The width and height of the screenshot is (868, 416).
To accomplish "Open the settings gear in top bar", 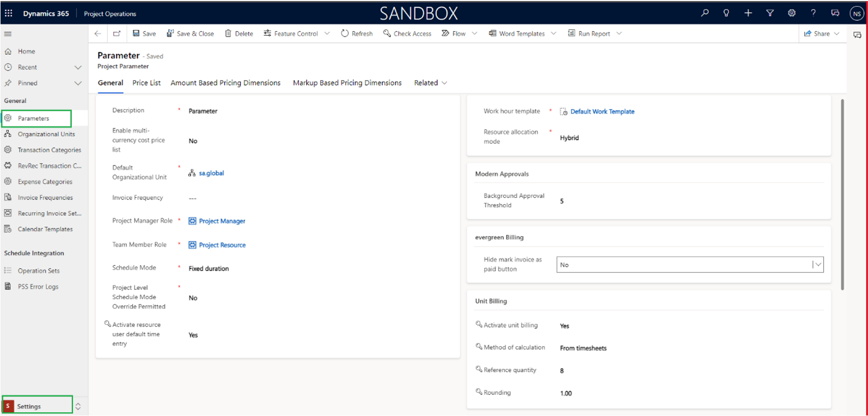I will pos(792,13).
